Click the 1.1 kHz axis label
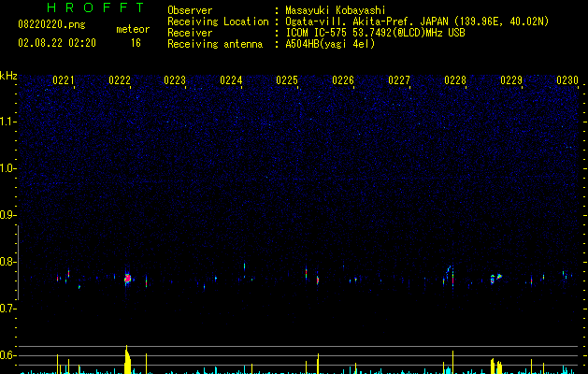 pos(7,122)
